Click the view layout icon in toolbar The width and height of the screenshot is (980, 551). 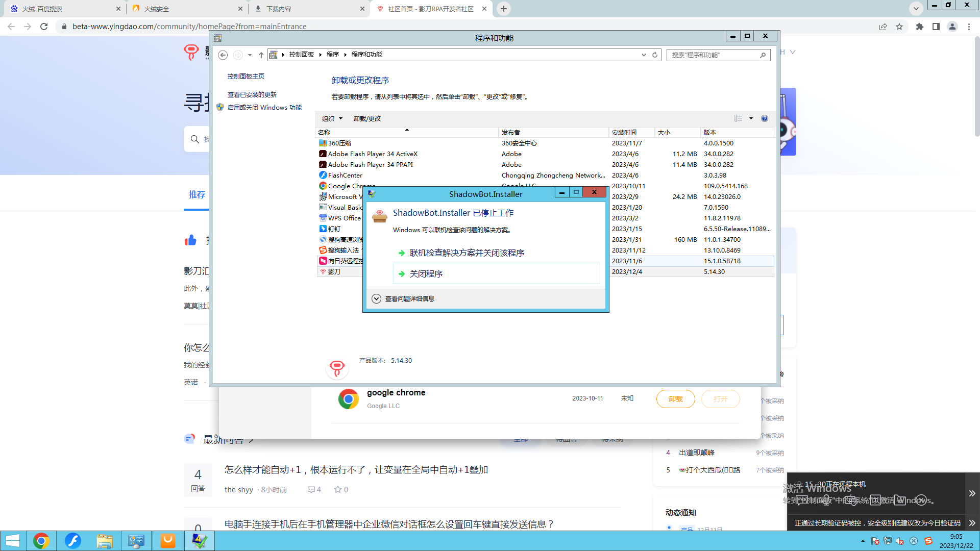click(x=738, y=118)
